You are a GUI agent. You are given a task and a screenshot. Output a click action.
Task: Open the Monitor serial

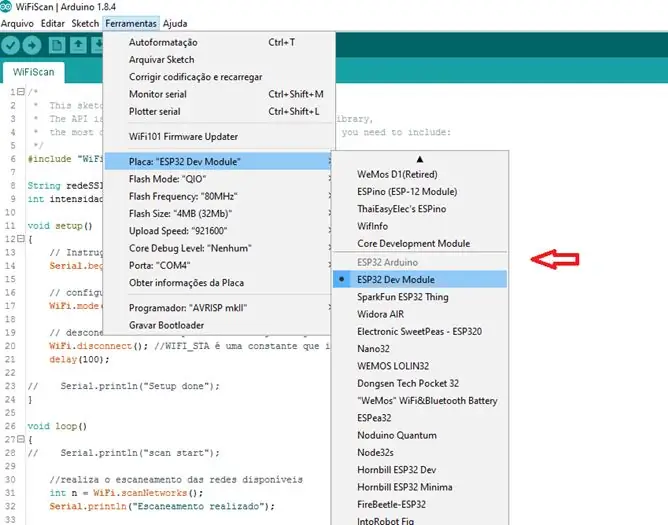click(218, 94)
